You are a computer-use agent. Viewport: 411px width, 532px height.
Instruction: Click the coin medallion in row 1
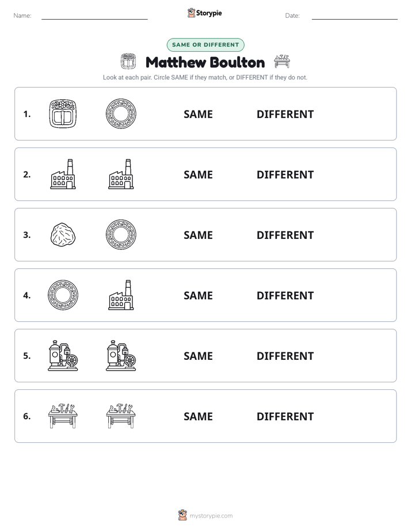coord(121,113)
